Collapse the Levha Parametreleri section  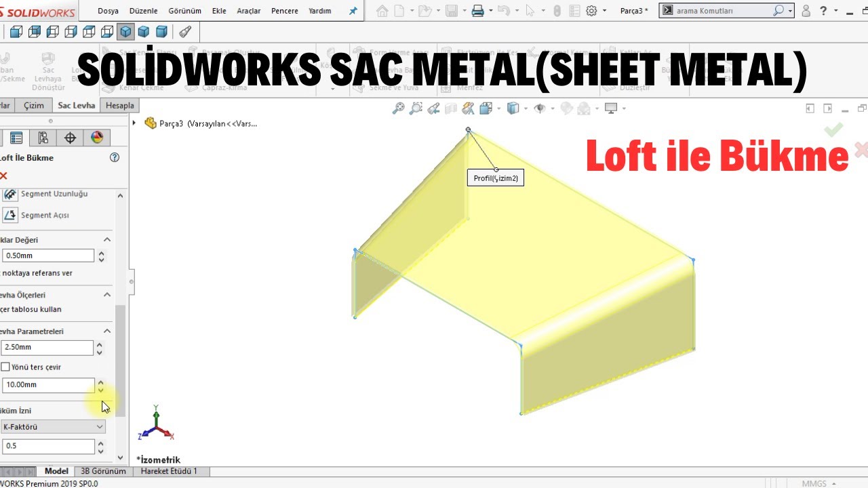pos(107,331)
